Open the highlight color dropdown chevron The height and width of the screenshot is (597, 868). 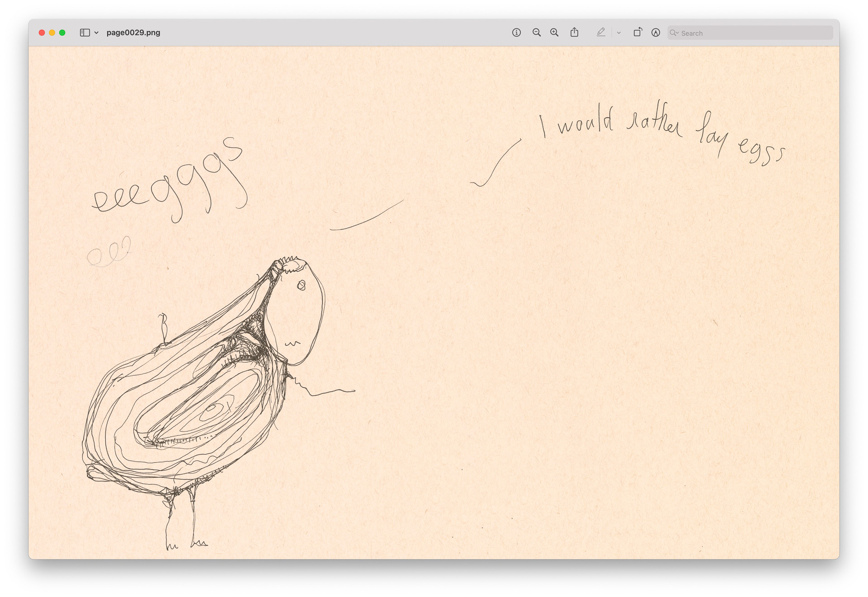618,33
